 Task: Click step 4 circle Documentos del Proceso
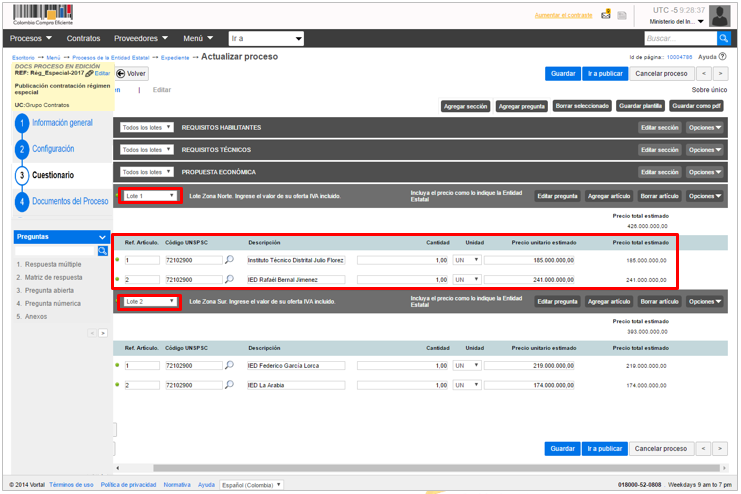coord(22,202)
